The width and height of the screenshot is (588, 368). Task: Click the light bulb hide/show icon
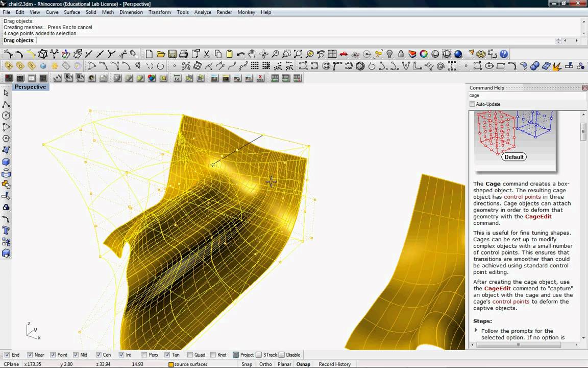(x=389, y=54)
